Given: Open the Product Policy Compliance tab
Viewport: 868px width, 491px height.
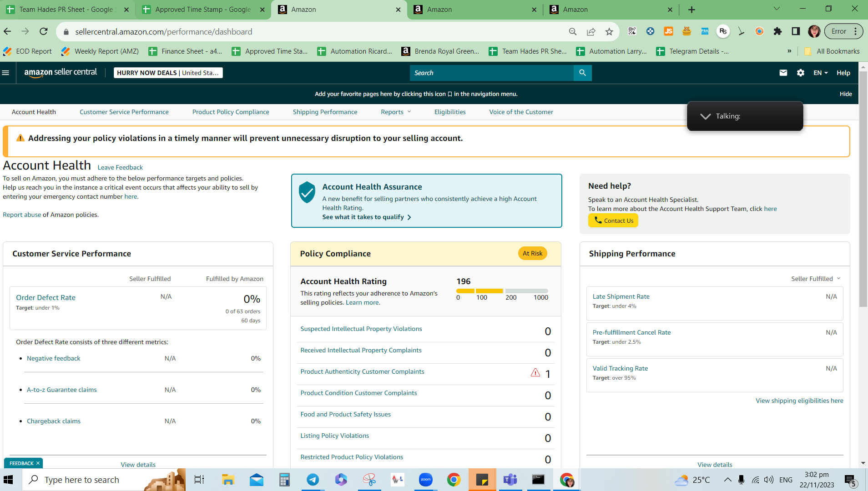Looking at the screenshot, I should (231, 112).
